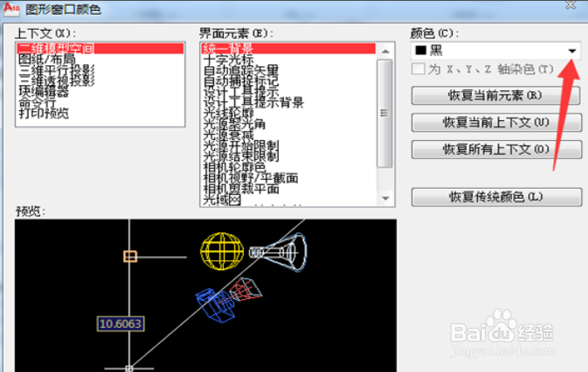Select 二维模型空间 in context list
588x372 pixels.
(x=100, y=48)
